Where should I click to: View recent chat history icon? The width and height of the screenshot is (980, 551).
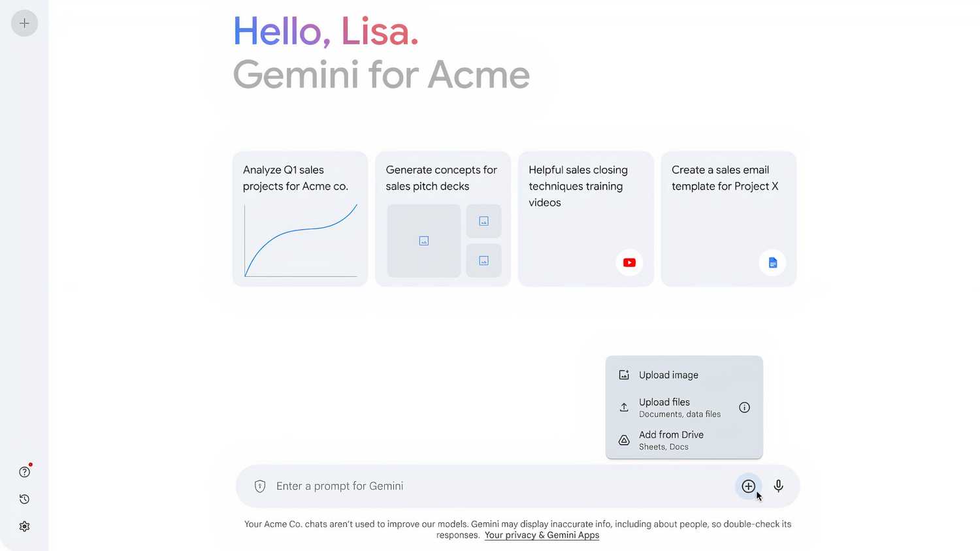[24, 499]
